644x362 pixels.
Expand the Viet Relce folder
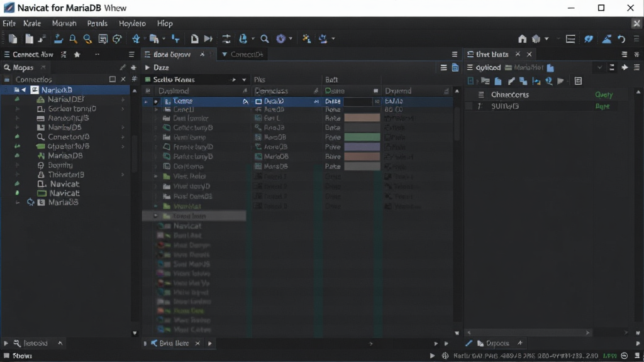[x=156, y=176]
